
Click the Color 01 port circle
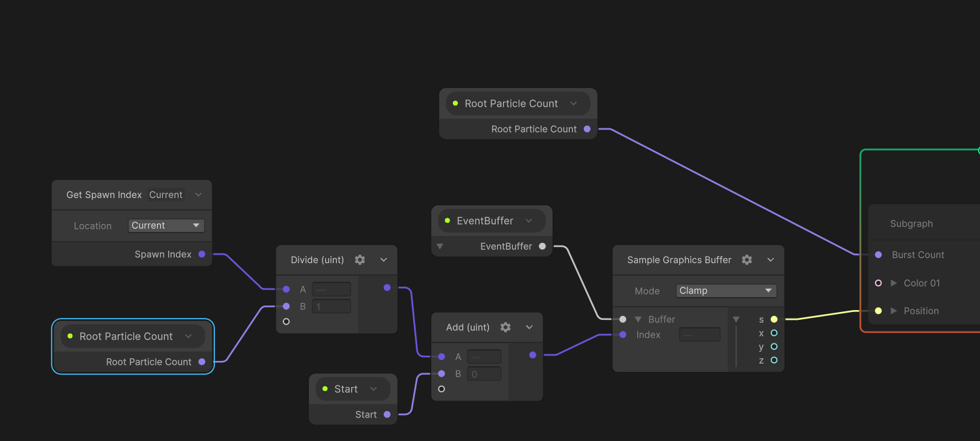[x=878, y=283]
